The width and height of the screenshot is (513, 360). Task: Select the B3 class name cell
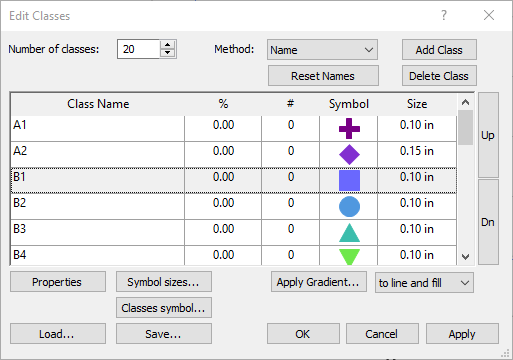[98, 233]
